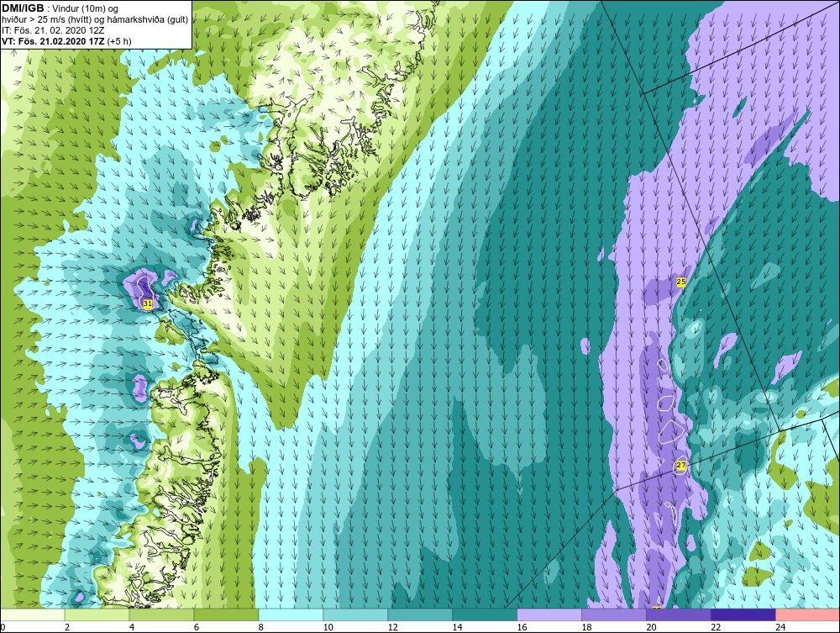Select the dark indigo 22–24 m/s legend swatch

pos(743,615)
